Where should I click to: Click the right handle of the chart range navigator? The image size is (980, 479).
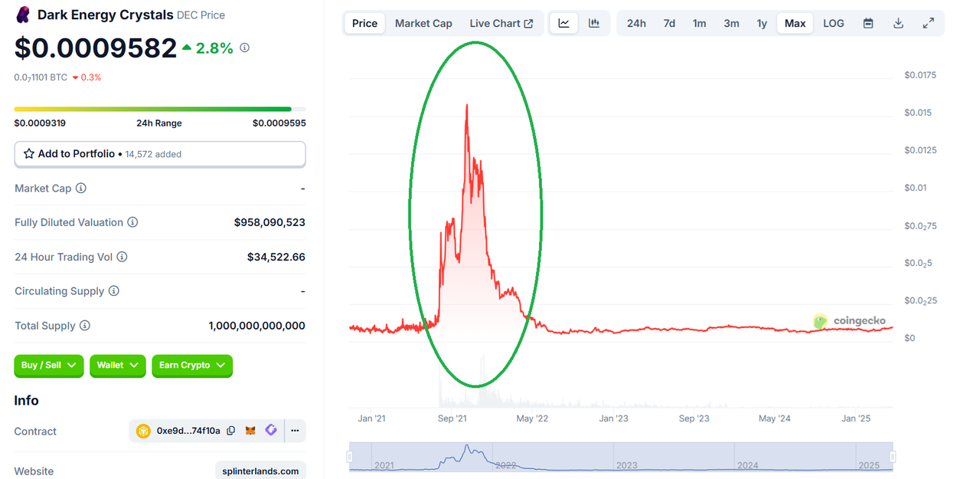point(893,457)
